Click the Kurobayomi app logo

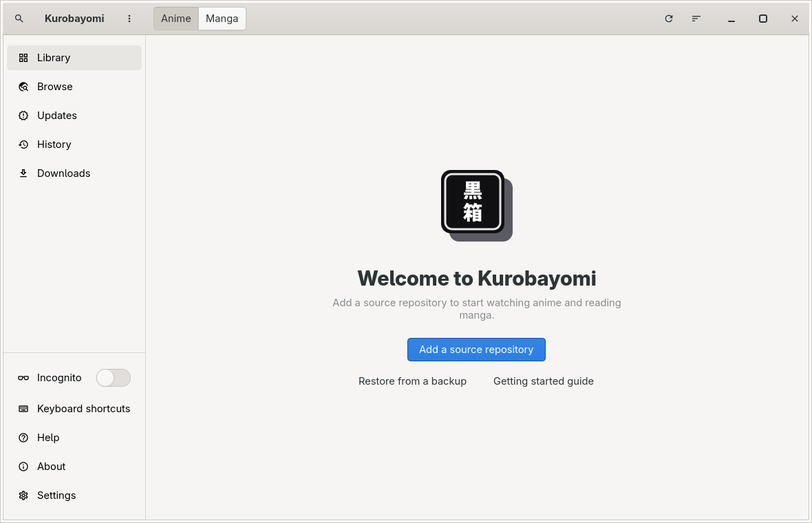(x=476, y=206)
